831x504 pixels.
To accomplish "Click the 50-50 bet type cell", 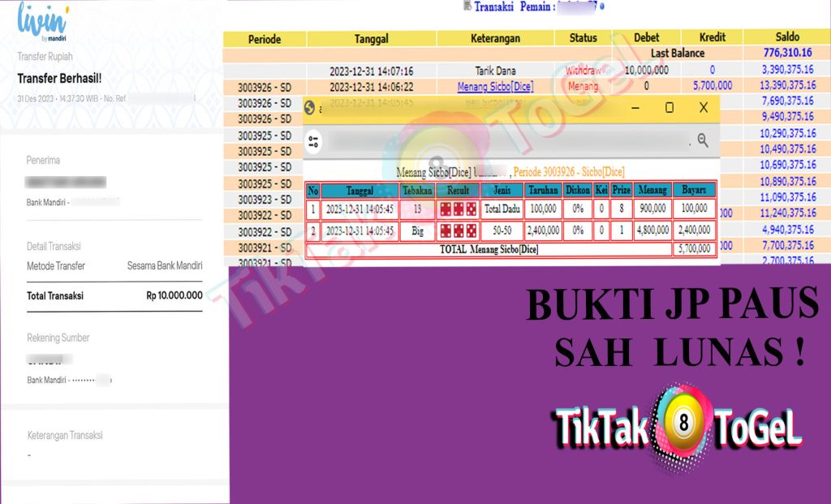I will pyautogui.click(x=502, y=230).
